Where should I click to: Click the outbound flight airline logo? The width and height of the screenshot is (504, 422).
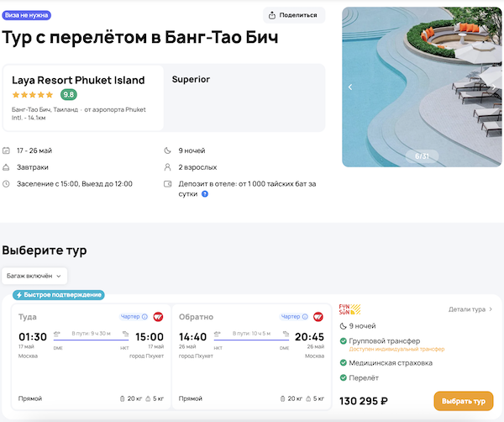tap(157, 317)
